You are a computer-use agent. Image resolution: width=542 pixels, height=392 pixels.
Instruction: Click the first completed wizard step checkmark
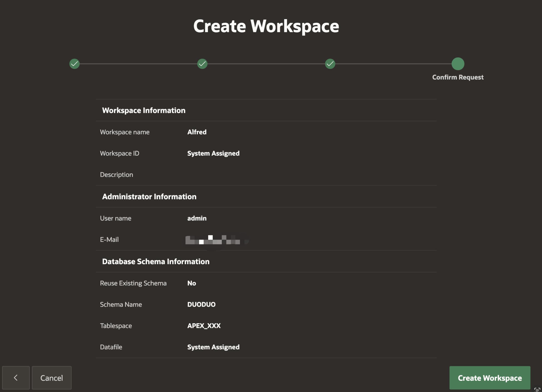[74, 64]
